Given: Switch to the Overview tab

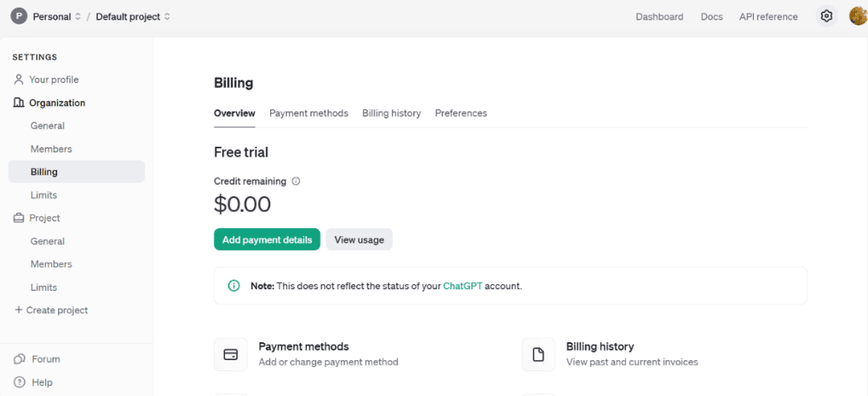Looking at the screenshot, I should (x=234, y=113).
